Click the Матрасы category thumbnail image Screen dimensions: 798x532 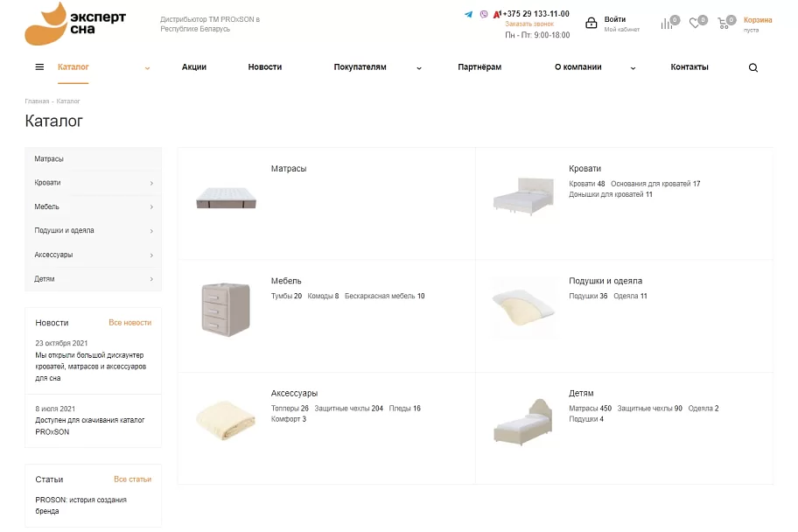click(226, 198)
